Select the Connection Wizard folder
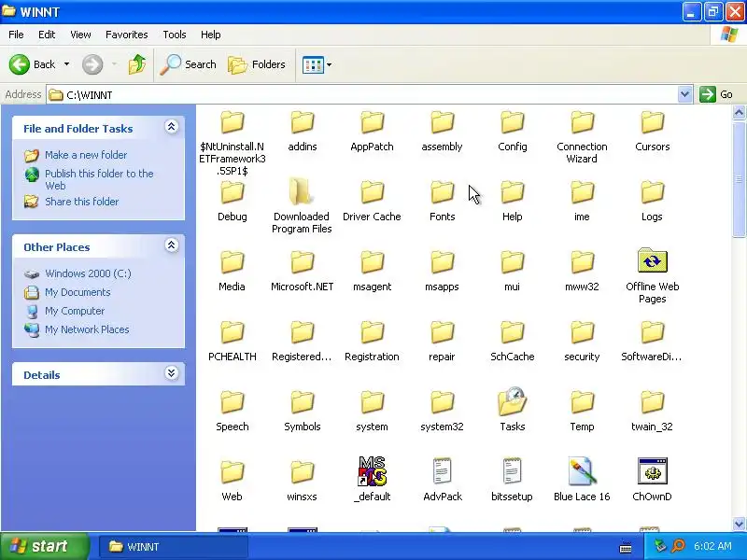 [x=582, y=137]
